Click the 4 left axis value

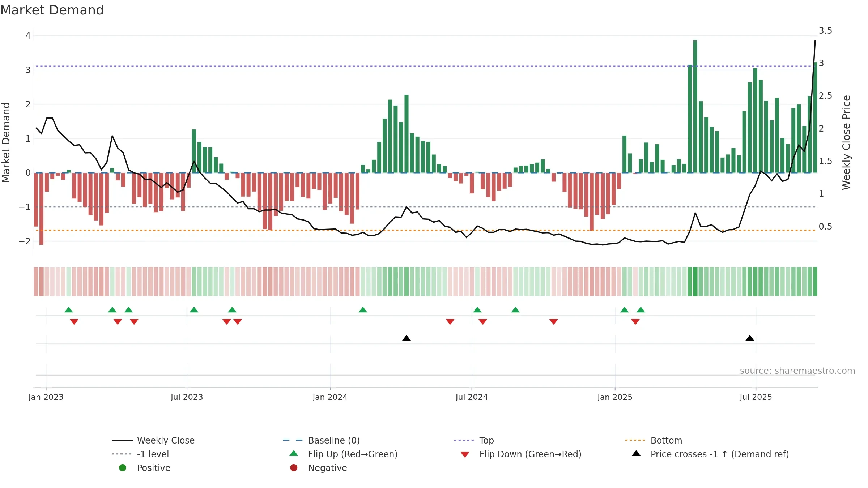click(x=28, y=36)
